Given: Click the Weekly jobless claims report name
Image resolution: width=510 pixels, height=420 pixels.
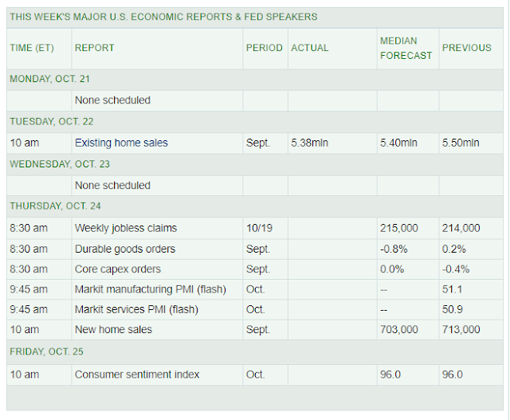Looking at the screenshot, I should tap(126, 228).
